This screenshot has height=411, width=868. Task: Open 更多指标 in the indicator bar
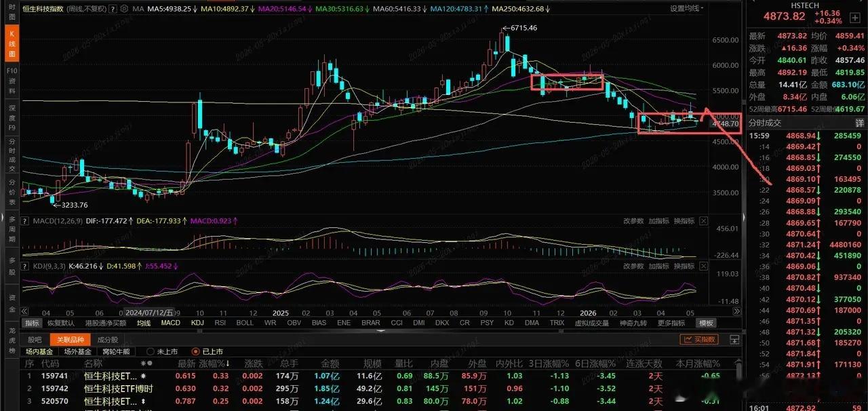671,323
